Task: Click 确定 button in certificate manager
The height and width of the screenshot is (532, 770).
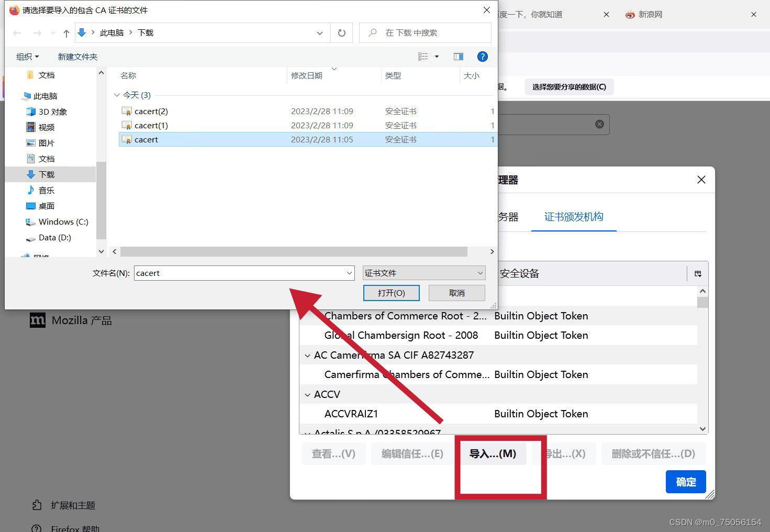Action: (x=686, y=482)
